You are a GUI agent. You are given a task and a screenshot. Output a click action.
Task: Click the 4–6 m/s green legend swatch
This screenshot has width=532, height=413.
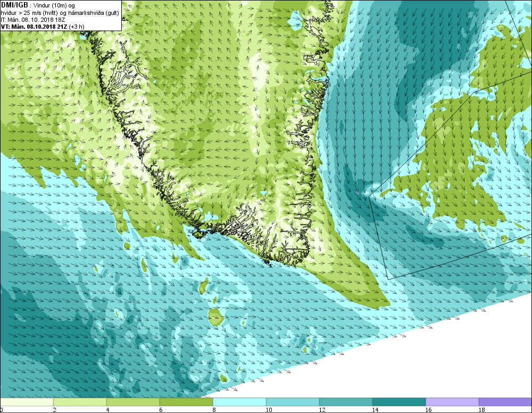[x=134, y=402]
